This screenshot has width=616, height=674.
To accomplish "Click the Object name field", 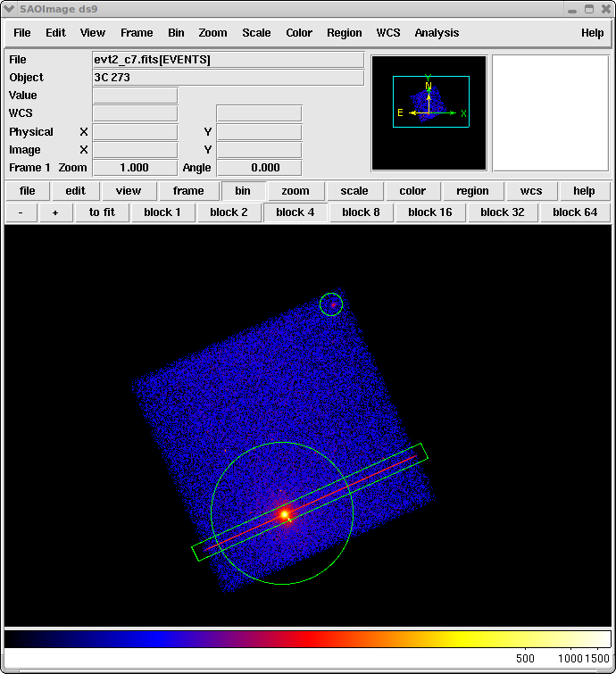I will point(228,78).
